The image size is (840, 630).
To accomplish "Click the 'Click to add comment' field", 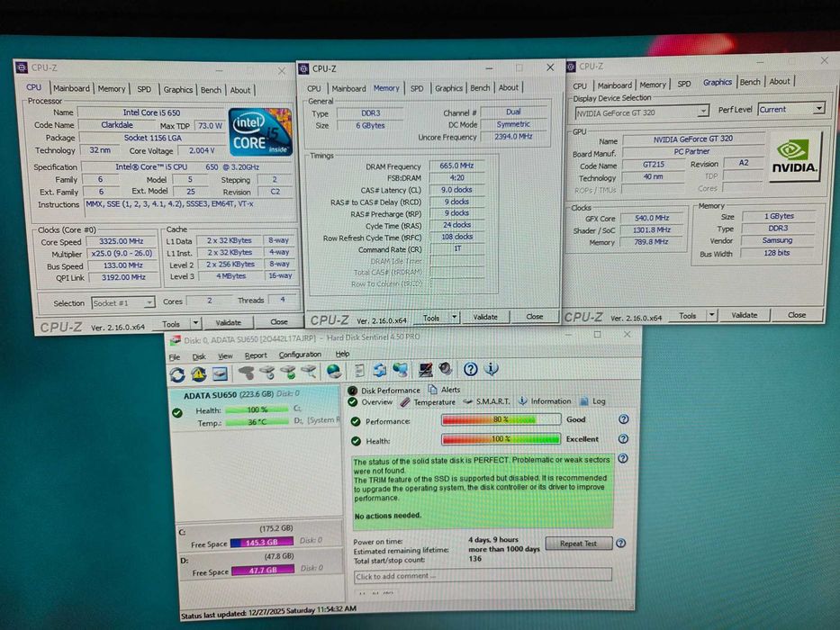I will (x=483, y=576).
